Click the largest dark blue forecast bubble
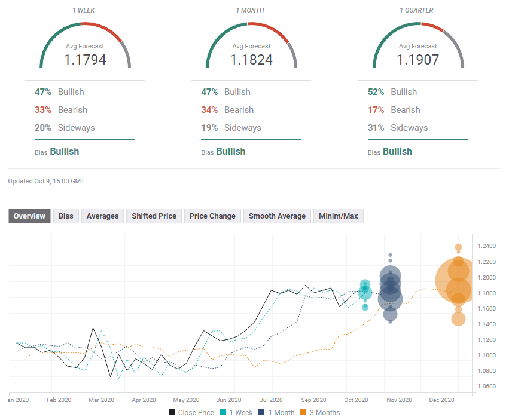 [x=390, y=298]
